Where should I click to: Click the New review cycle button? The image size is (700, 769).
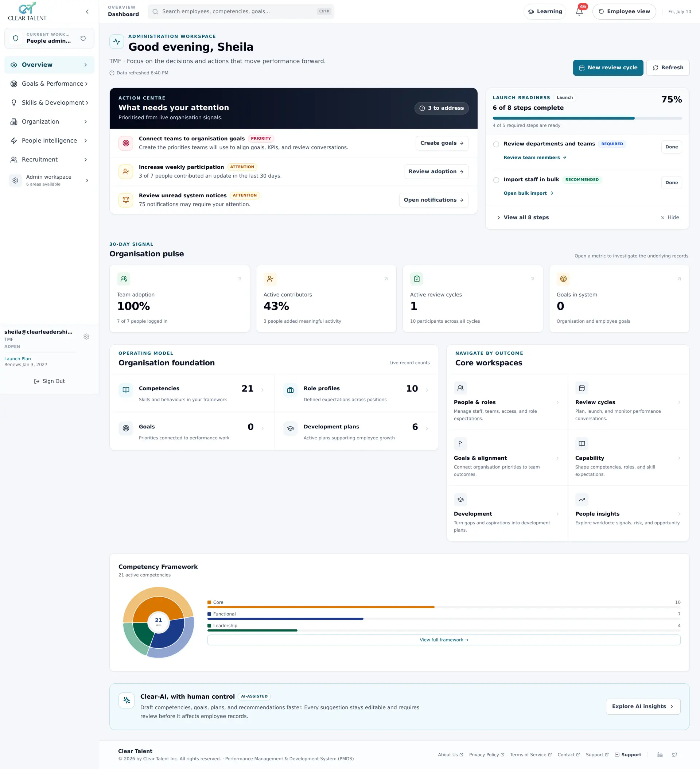pos(608,68)
